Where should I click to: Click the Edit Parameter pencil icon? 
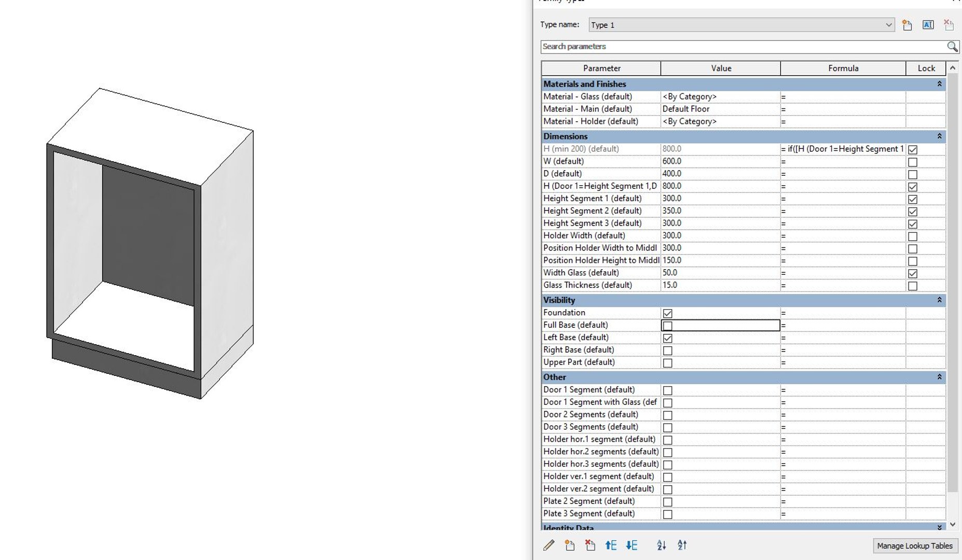548,545
